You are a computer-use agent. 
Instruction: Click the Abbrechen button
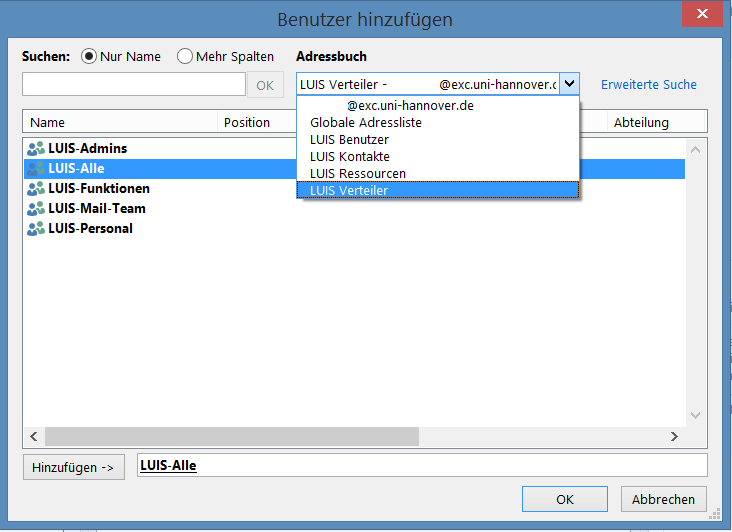click(663, 499)
